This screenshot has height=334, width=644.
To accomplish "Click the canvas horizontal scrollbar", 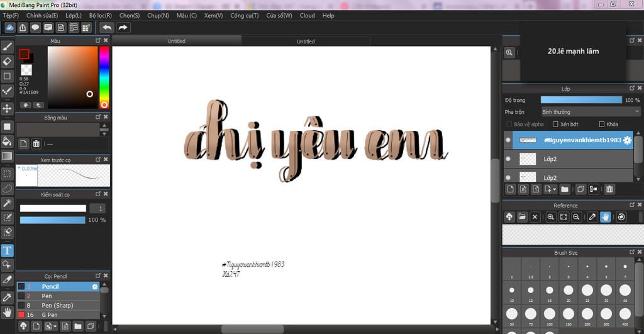I will point(253,330).
